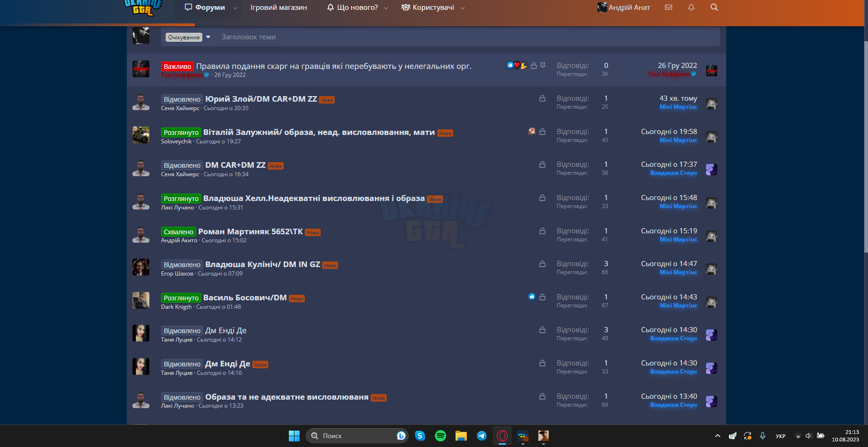Click the lock icon on the 'Роман Мартиняк 5652\ТК' row
The image size is (868, 447).
542,231
